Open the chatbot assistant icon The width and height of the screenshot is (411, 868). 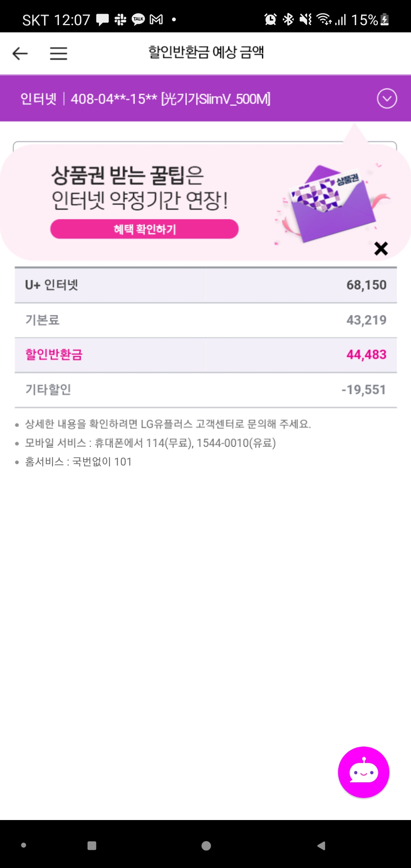(363, 772)
